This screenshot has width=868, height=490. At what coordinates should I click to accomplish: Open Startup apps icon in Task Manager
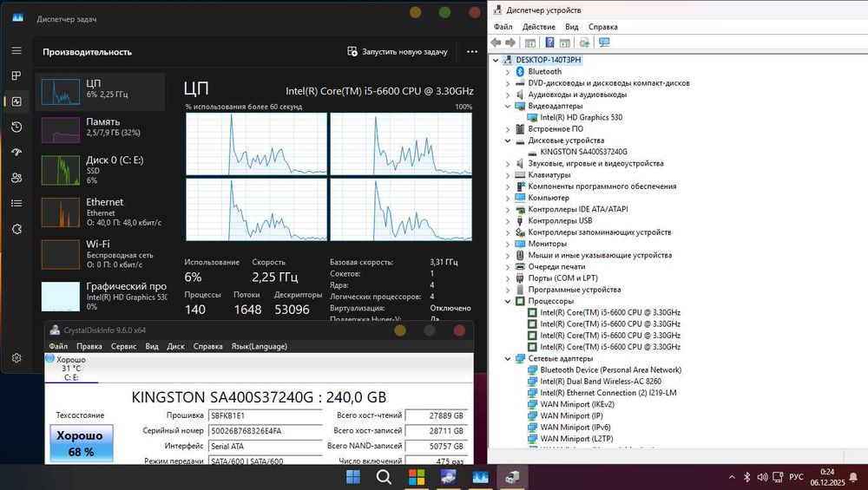[x=16, y=152]
